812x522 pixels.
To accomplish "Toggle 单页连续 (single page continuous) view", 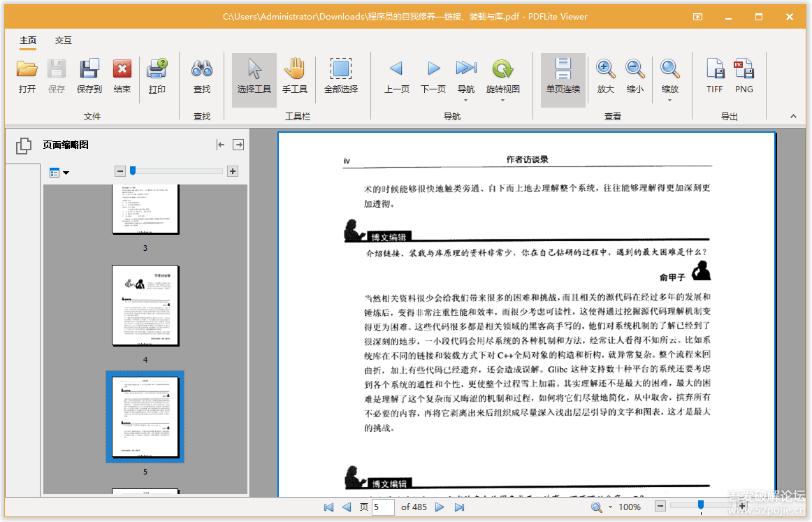I will (563, 69).
